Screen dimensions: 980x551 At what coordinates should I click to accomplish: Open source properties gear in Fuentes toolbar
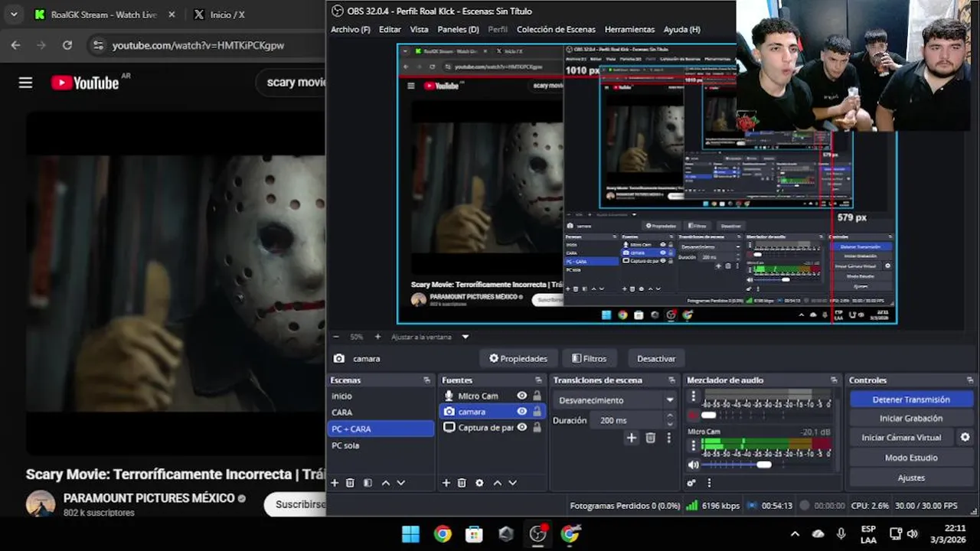click(x=479, y=483)
